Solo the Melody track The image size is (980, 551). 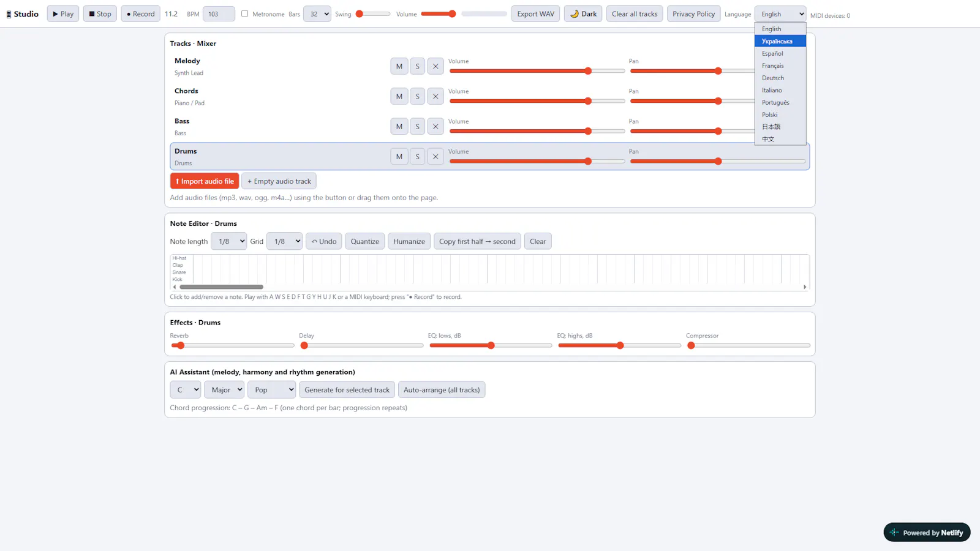pos(418,66)
